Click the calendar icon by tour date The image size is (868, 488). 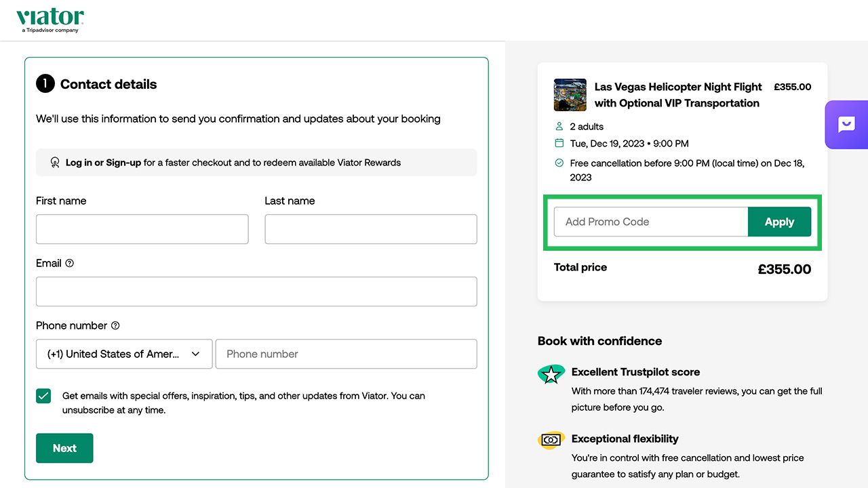559,144
